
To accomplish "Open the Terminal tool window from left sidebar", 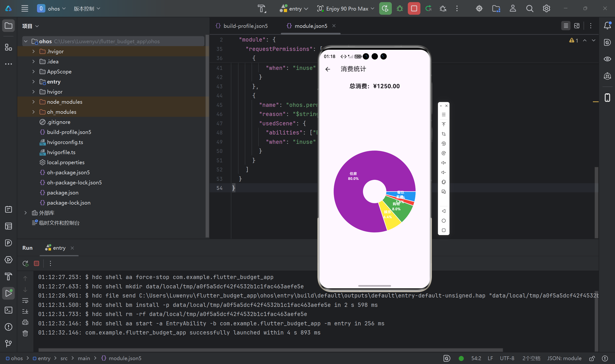I will coord(9,310).
